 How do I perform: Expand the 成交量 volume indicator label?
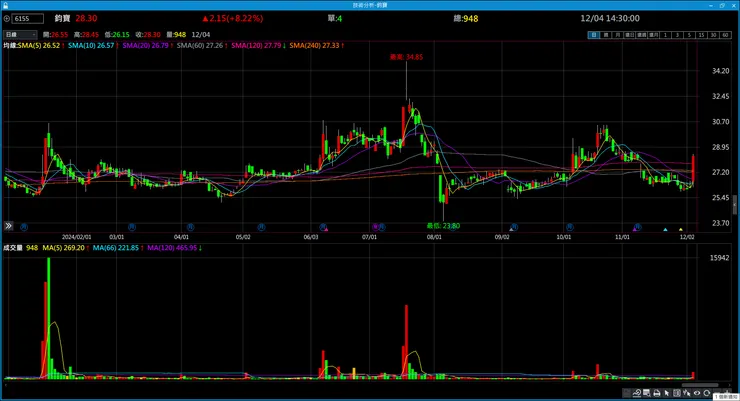pyautogui.click(x=13, y=248)
